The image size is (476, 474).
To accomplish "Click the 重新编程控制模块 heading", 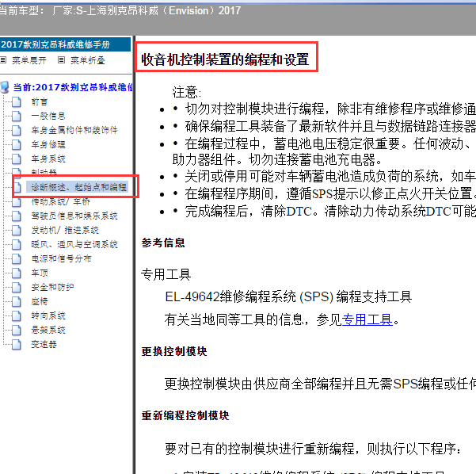I will [x=185, y=415].
